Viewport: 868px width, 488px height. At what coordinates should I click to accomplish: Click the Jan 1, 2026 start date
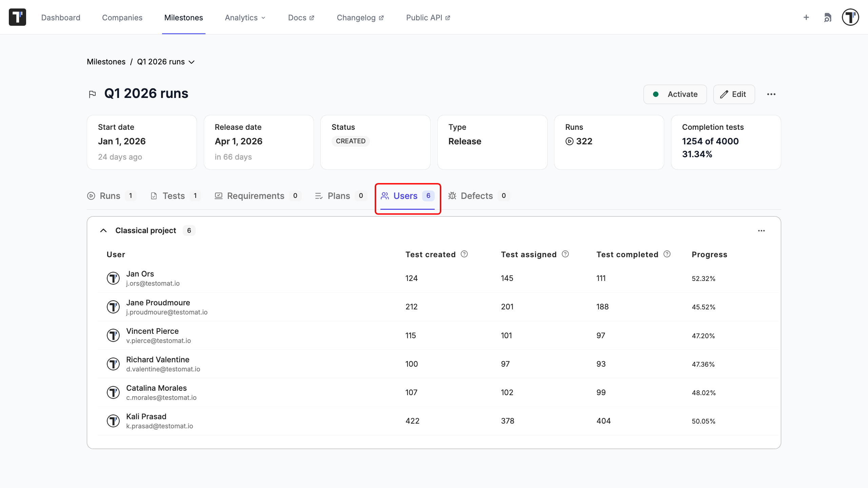point(122,141)
